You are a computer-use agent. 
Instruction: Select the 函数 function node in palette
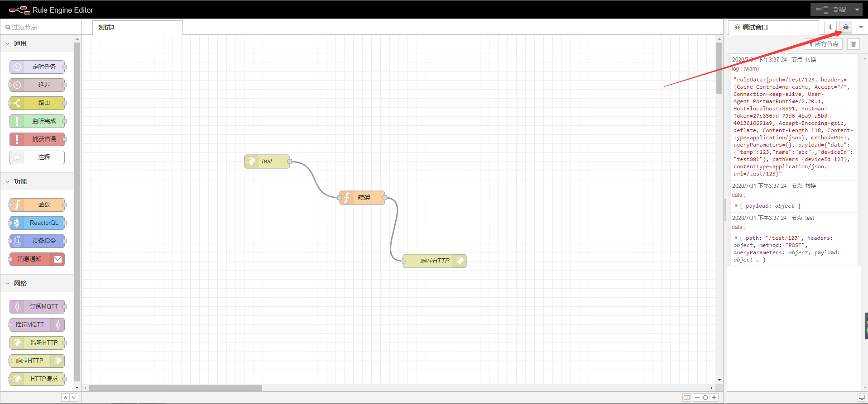38,205
